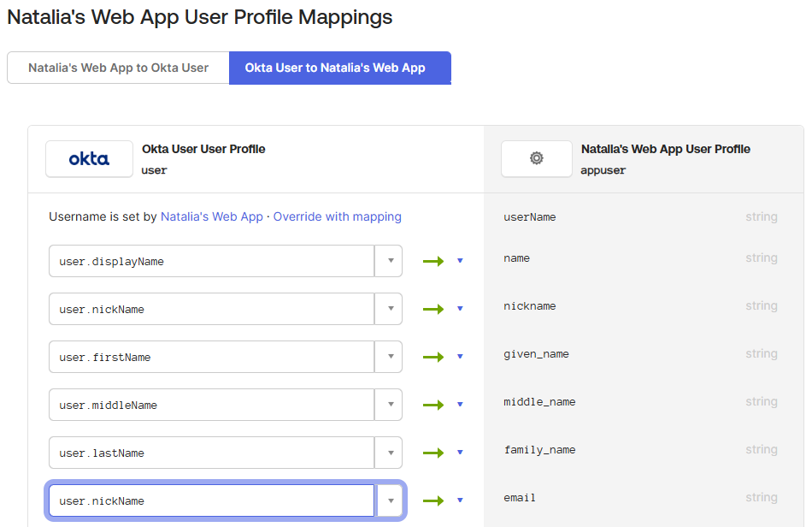Click the green mapping arrow for family_name
The image size is (812, 527).
[x=433, y=453]
